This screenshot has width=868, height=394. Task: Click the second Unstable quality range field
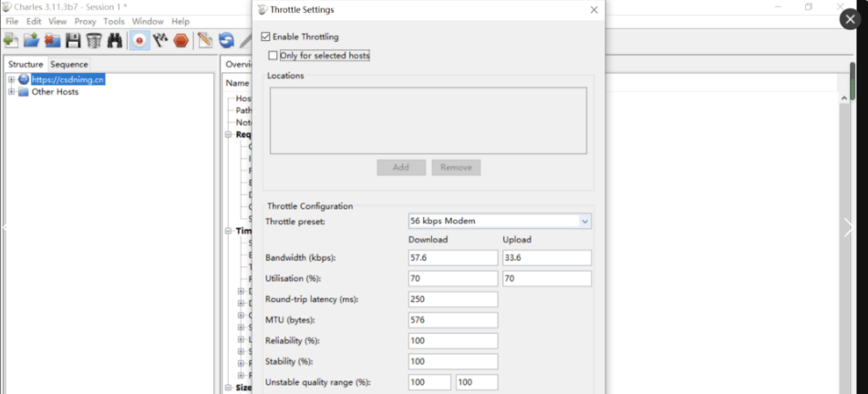[477, 382]
